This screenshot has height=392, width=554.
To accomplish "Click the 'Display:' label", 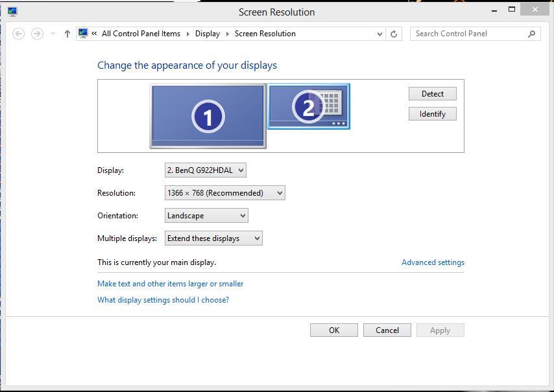I will (x=110, y=170).
